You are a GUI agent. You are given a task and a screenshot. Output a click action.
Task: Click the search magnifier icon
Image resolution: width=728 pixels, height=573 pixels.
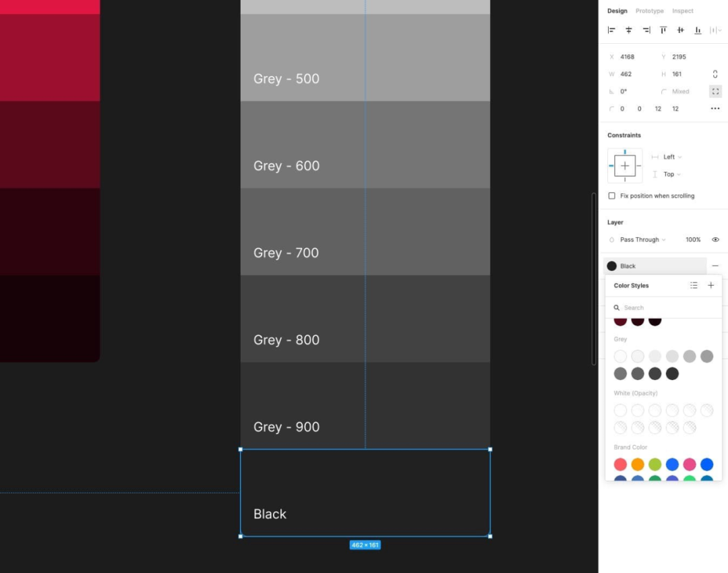tap(617, 307)
